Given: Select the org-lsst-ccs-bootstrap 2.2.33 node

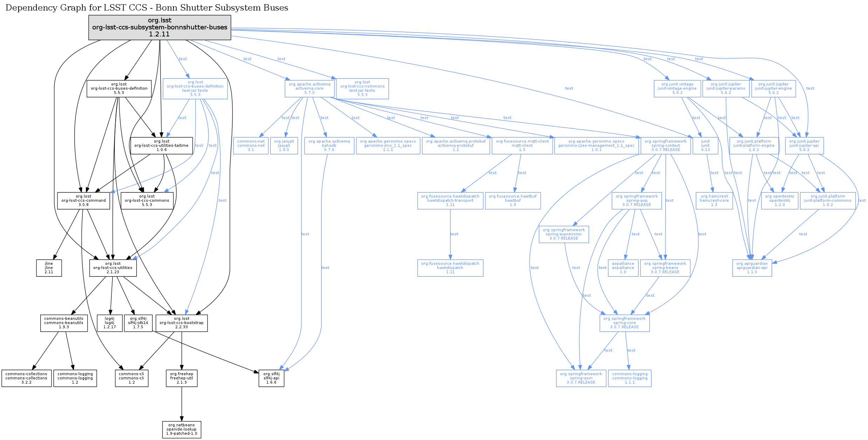Looking at the screenshot, I should 181,323.
